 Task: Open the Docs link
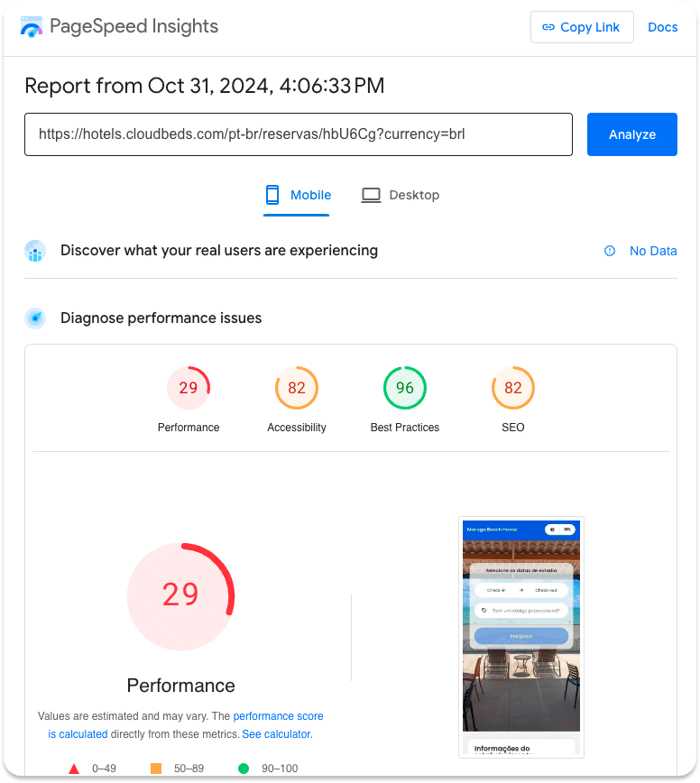662,27
